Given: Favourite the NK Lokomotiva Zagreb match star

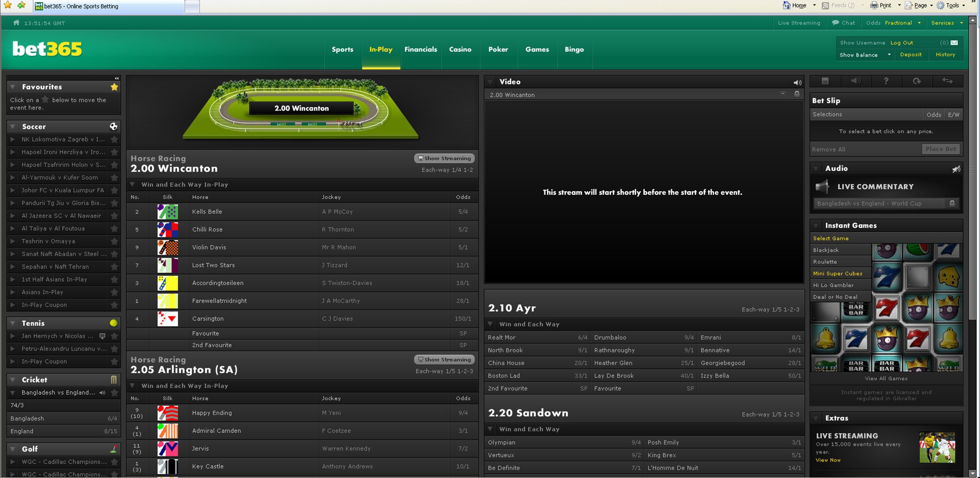Looking at the screenshot, I should tap(114, 140).
